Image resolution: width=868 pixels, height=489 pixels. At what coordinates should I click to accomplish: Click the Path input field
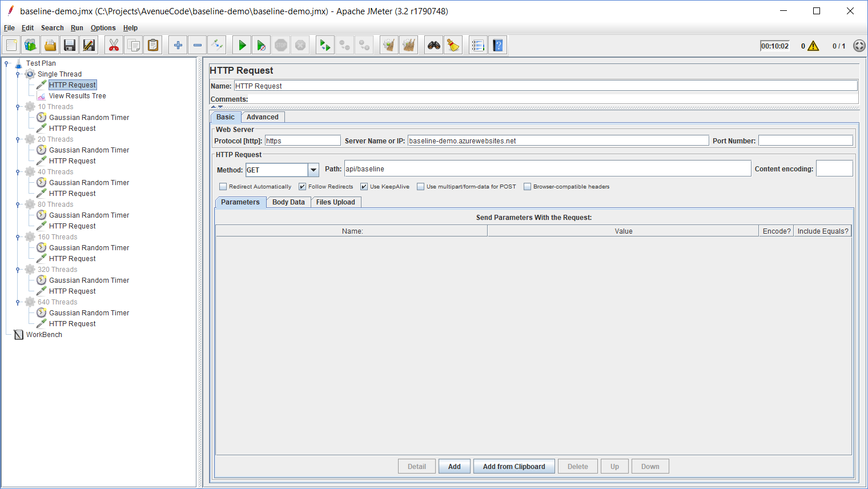click(x=548, y=169)
